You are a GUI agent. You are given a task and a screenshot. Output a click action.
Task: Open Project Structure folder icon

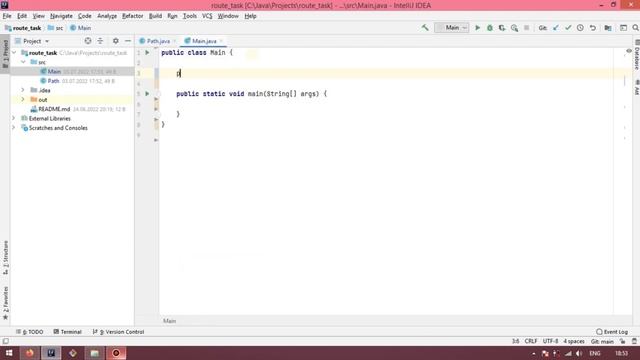click(608, 28)
